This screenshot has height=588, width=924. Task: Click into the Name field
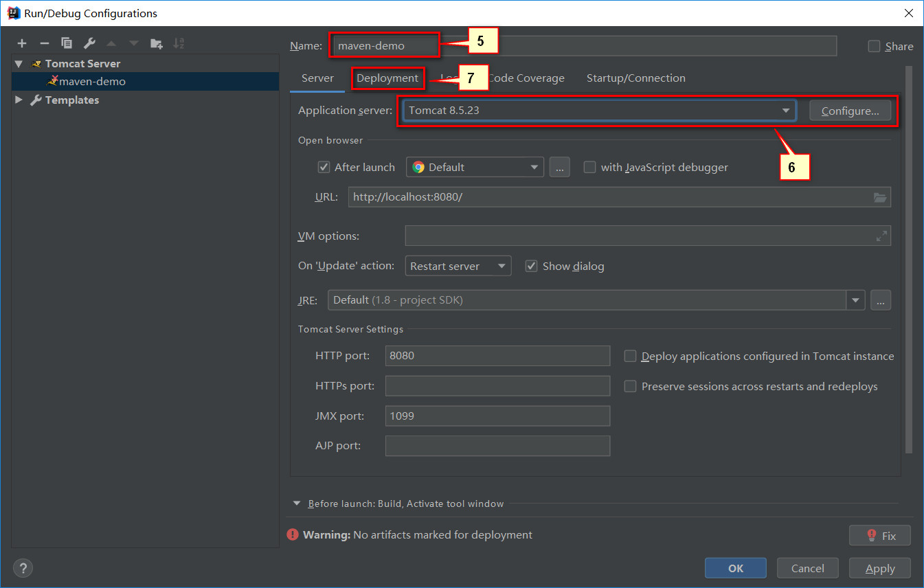583,46
